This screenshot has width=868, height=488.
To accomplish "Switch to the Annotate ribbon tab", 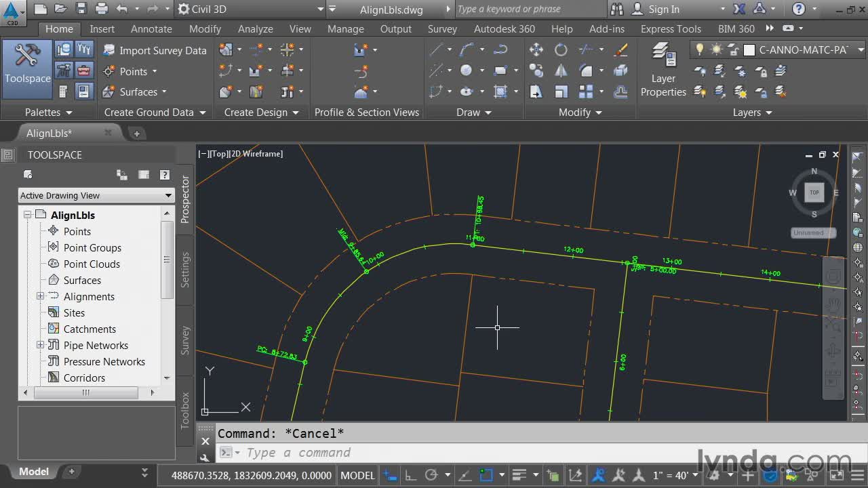I will coord(151,28).
